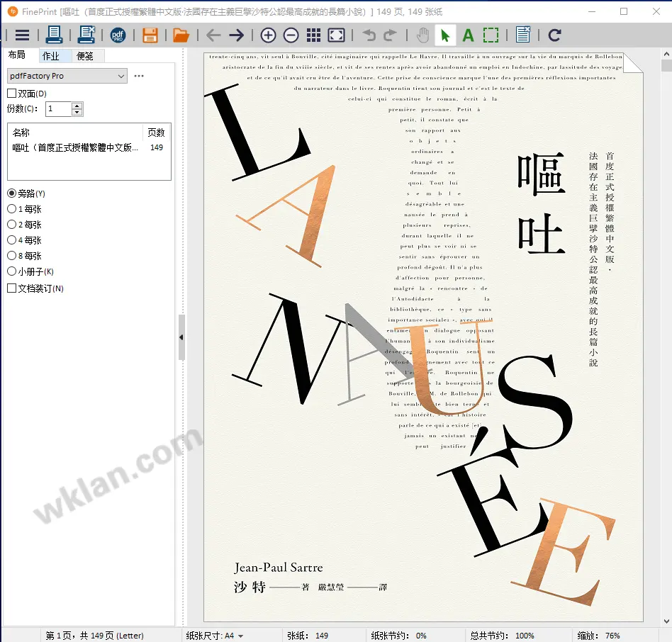Screen dimensions: 672x642
Task: Select the 小册子(K) booklet radio option
Action: (x=12, y=271)
